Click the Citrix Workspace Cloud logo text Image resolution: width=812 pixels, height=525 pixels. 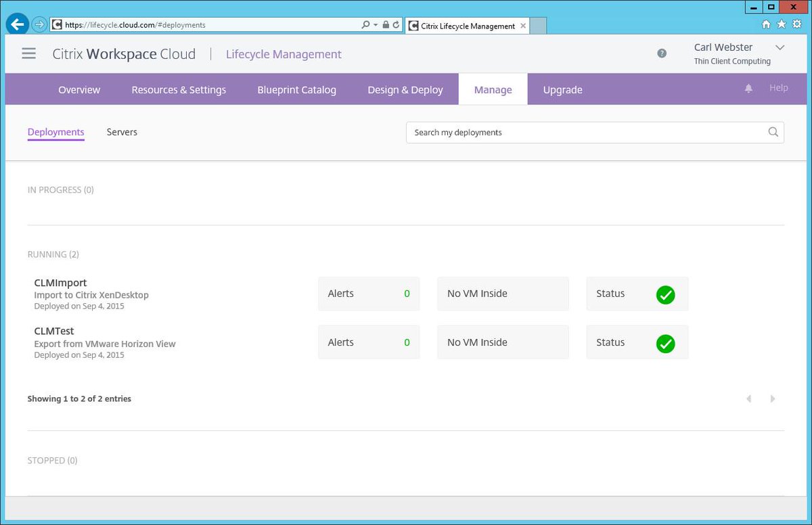[x=124, y=54]
